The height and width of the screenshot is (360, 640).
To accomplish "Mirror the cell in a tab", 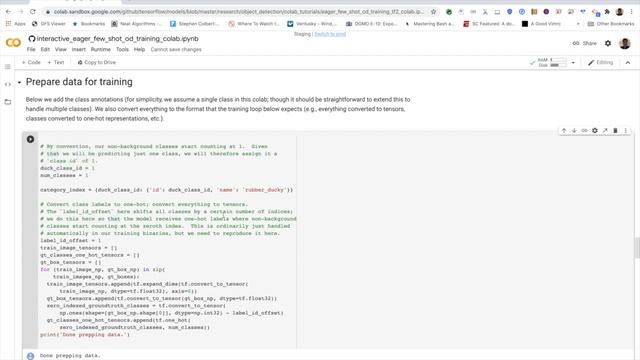I will [x=605, y=131].
